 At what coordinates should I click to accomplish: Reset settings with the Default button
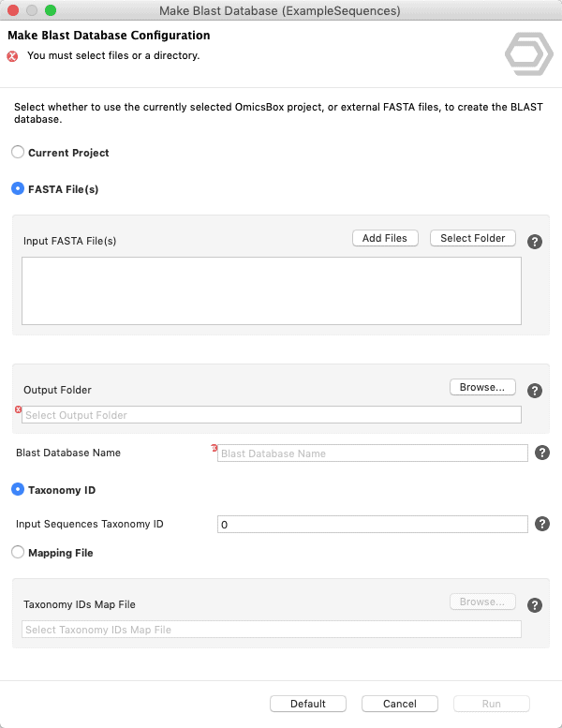point(308,704)
